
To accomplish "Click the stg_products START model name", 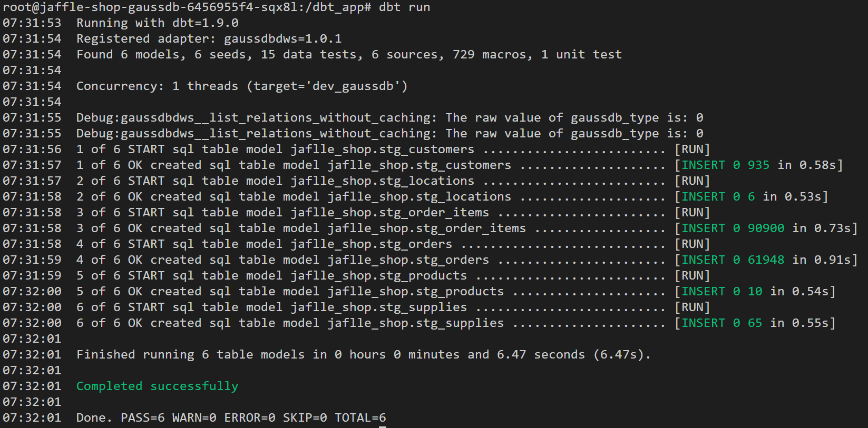I will [378, 276].
